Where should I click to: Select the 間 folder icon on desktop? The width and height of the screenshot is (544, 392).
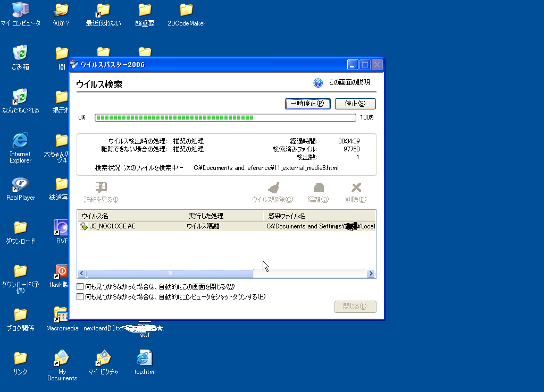tap(62, 53)
